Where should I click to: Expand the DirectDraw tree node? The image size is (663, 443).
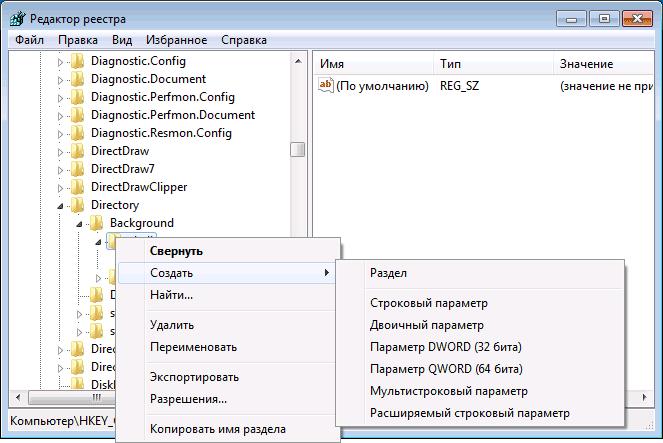tap(60, 152)
